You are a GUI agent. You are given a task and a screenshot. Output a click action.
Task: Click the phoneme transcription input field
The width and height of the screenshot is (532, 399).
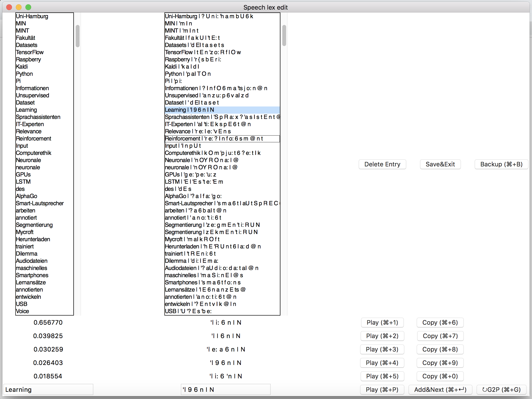coord(225,390)
